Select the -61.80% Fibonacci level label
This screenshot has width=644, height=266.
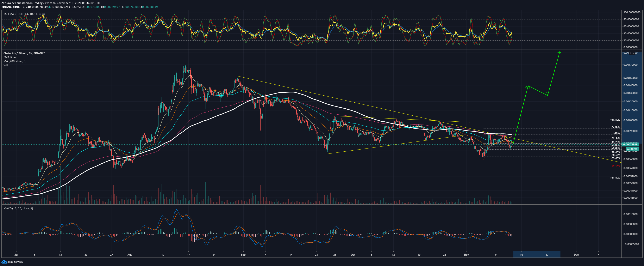tap(615, 120)
